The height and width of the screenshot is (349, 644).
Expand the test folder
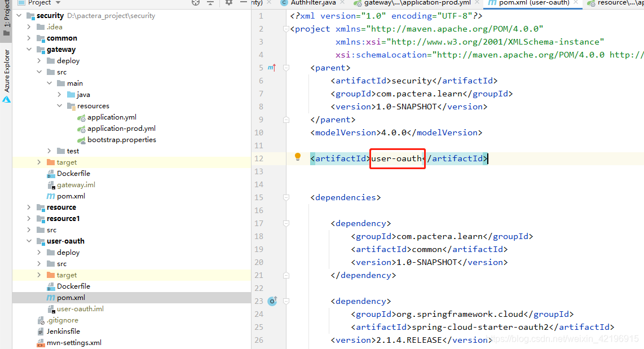49,151
